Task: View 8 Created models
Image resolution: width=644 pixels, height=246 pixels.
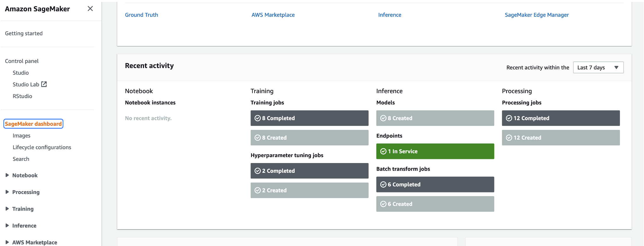Action: click(435, 118)
